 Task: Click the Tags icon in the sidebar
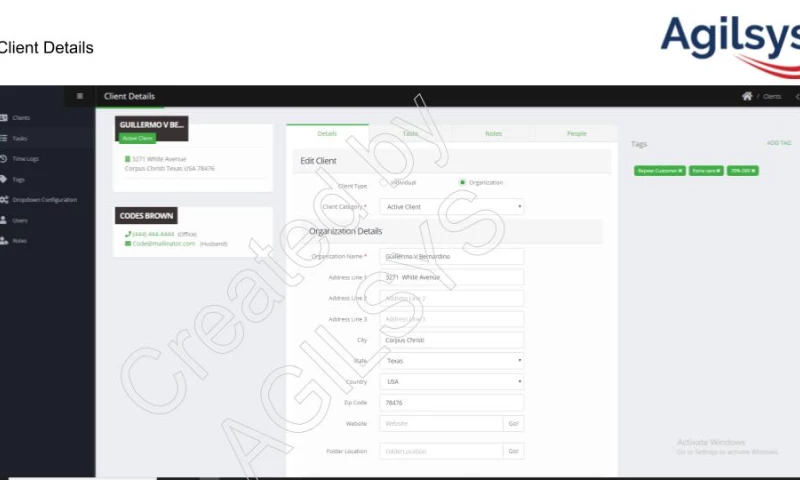[4, 179]
